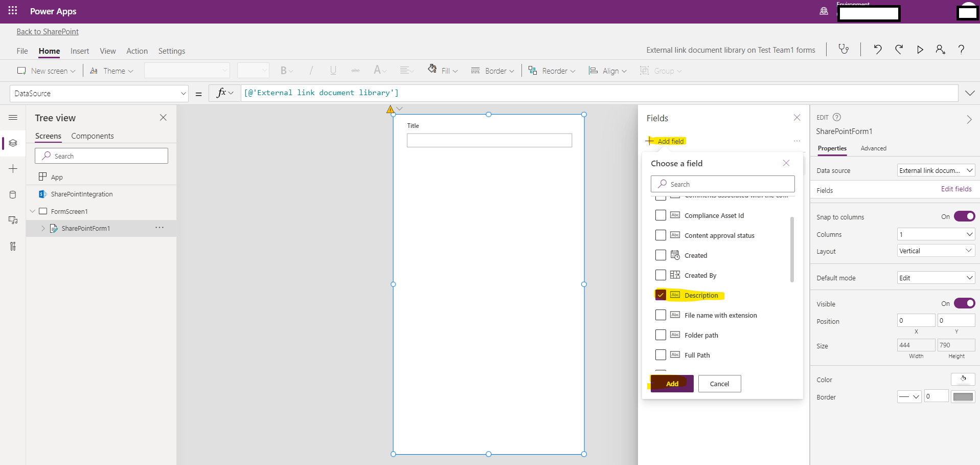This screenshot has height=465, width=980.
Task: Check the Compliance Asset Id field
Action: (x=660, y=215)
